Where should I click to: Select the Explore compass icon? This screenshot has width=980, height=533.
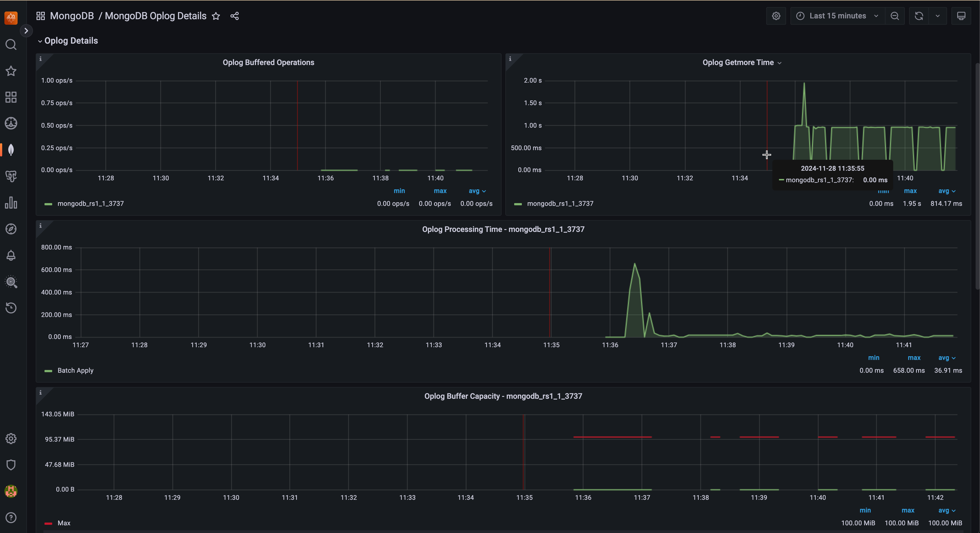coord(11,229)
